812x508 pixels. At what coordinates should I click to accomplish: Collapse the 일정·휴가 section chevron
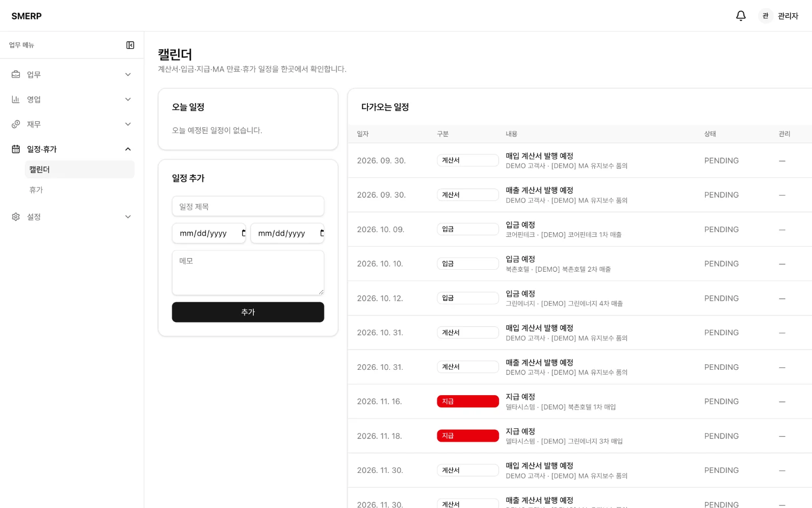[x=128, y=149]
